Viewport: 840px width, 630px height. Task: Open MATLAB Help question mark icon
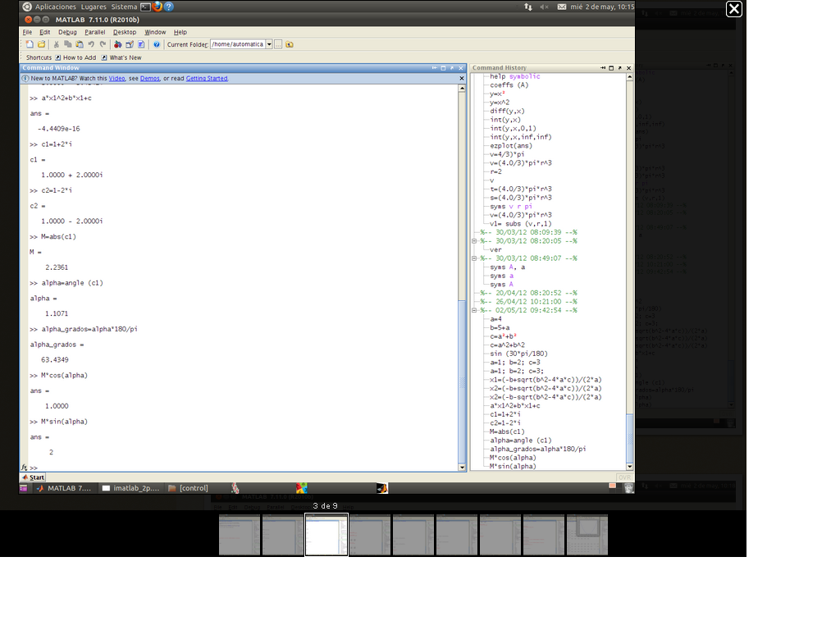(157, 44)
